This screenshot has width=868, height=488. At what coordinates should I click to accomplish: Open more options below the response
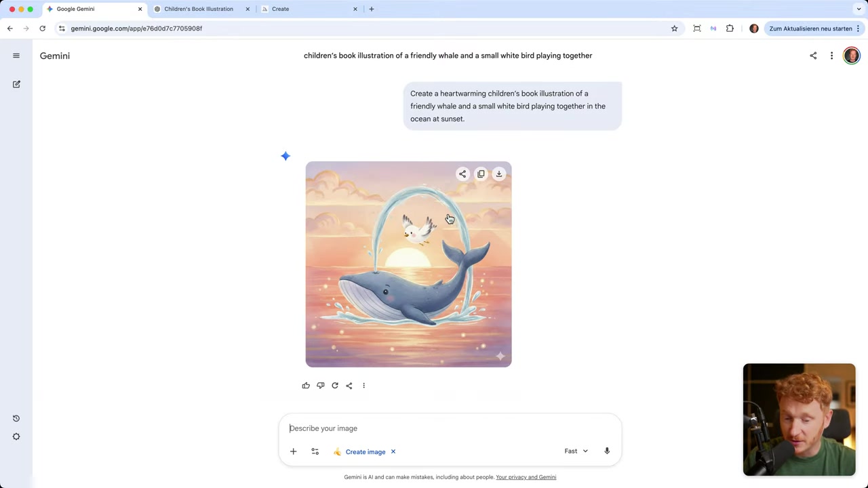[x=363, y=386]
